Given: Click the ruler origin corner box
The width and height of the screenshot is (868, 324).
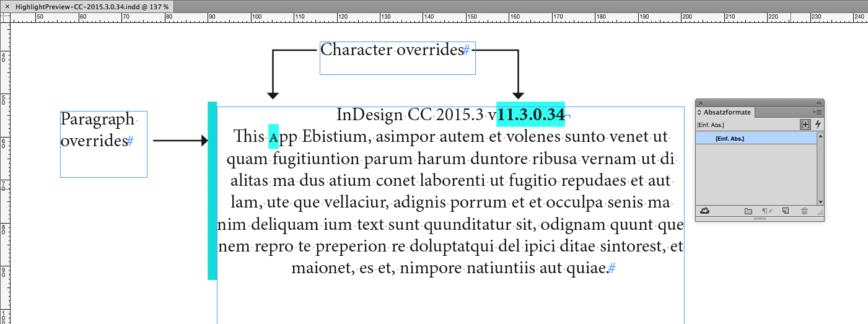Looking at the screenshot, I should [x=5, y=18].
